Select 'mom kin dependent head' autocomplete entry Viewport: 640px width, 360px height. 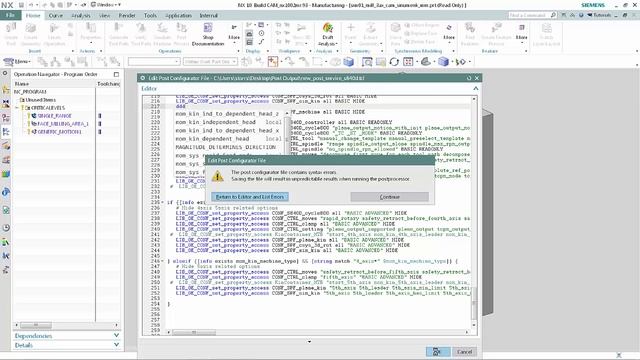pyautogui.click(x=229, y=139)
